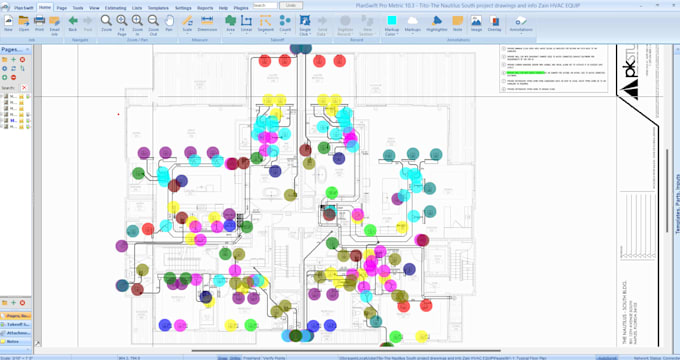This screenshot has height=360, width=680.
Task: Clear the Pages search with red X
Action: [x=24, y=88]
